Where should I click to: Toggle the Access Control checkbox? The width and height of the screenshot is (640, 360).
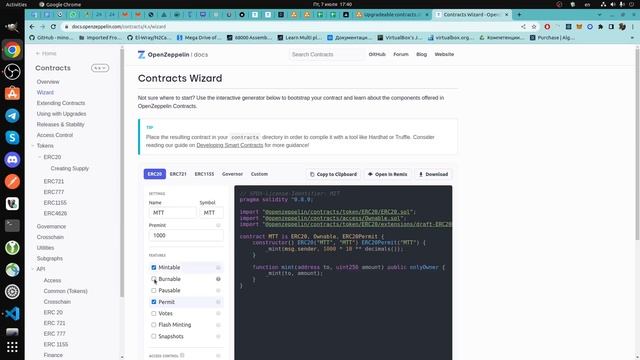point(182,356)
